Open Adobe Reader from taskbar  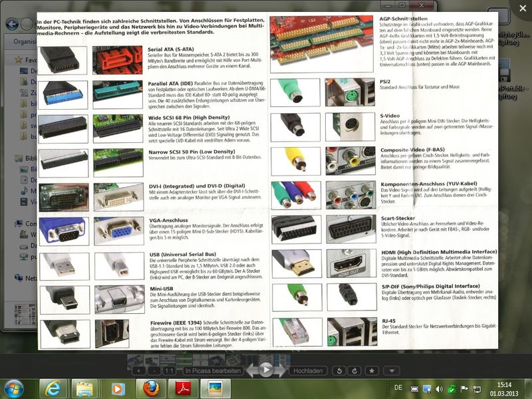(x=182, y=389)
